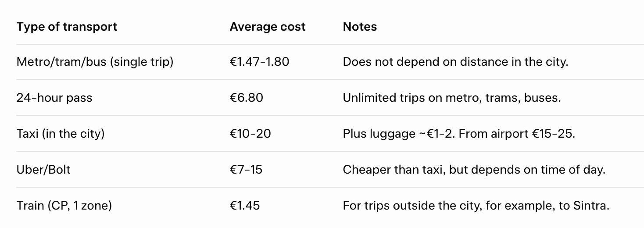The width and height of the screenshot is (644, 228).
Task: Select the €7-15 Uber/Bolt cost
Action: (246, 169)
